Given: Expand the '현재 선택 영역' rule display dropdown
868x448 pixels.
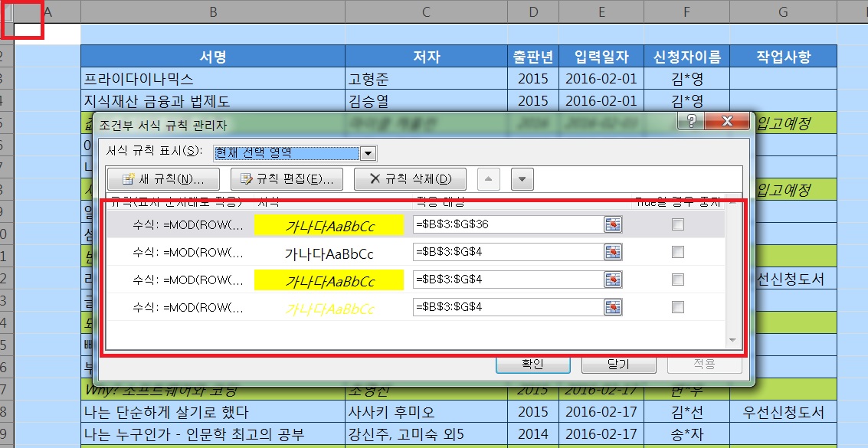Looking at the screenshot, I should [x=368, y=153].
